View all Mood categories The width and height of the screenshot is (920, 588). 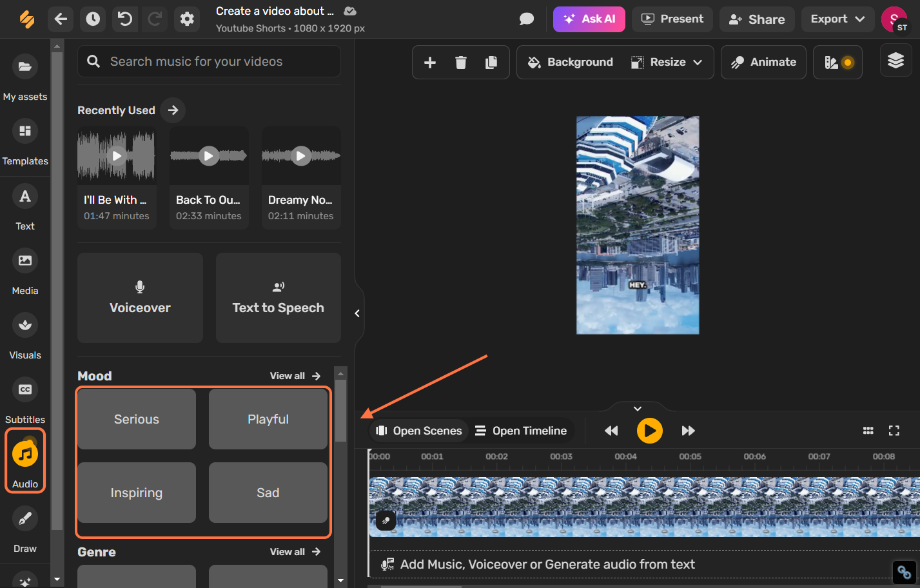pos(295,376)
